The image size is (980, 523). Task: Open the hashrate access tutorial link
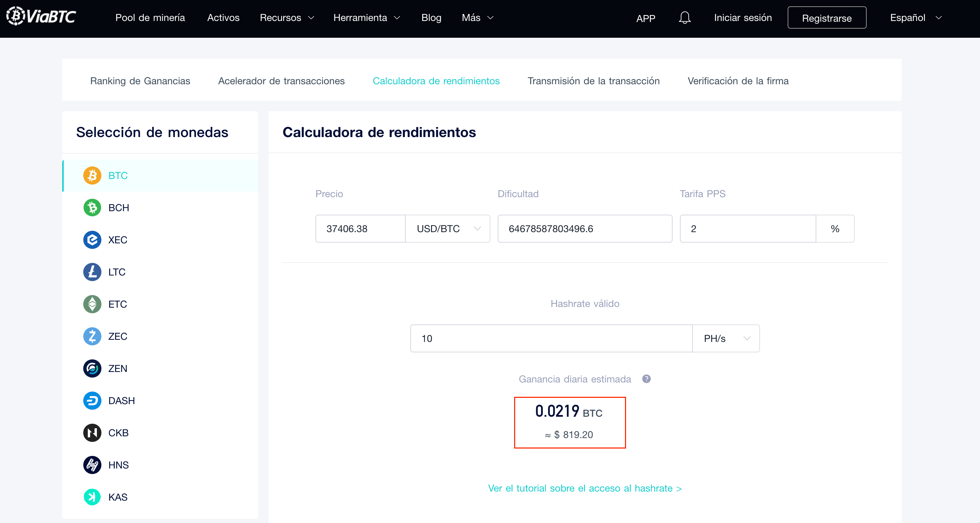(585, 488)
